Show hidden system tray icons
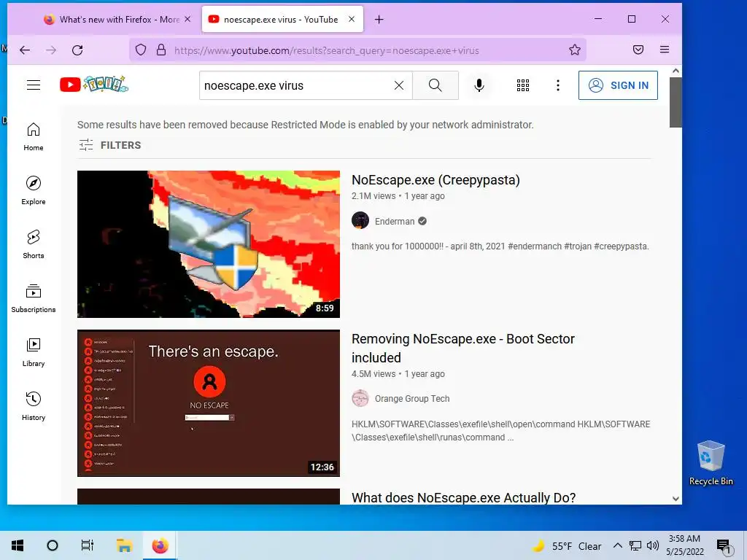The image size is (747, 560). (x=617, y=545)
